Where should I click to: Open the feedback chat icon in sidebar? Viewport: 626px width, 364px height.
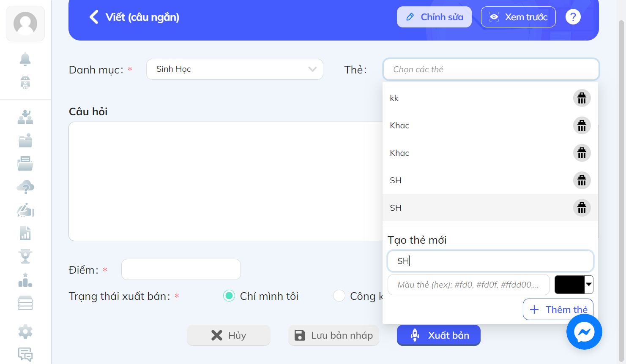click(x=25, y=355)
